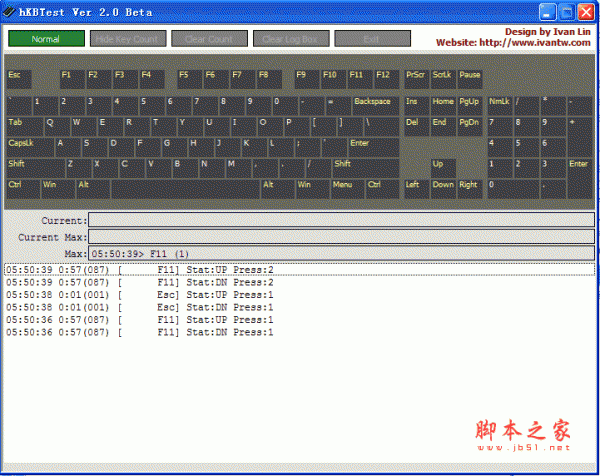This screenshot has width=600, height=476.
Task: Click the Current Max field
Action: [341, 236]
